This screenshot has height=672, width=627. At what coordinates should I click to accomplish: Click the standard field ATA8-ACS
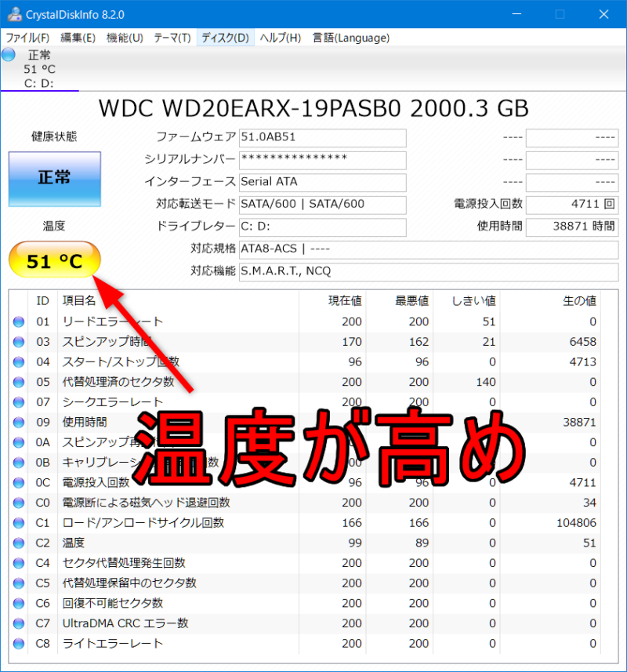(x=429, y=249)
